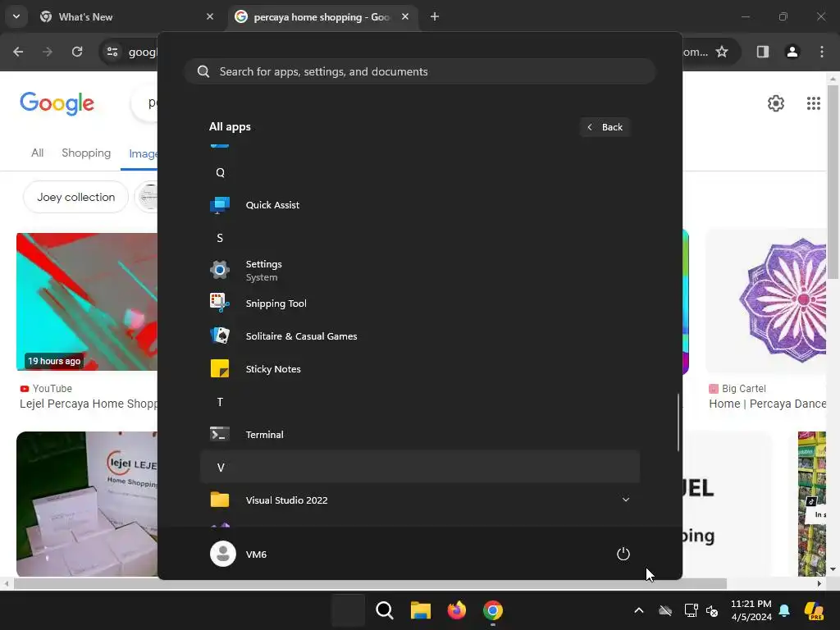Open the Chrome three-dot menu
Viewport: 840px width, 630px height.
[x=822, y=52]
